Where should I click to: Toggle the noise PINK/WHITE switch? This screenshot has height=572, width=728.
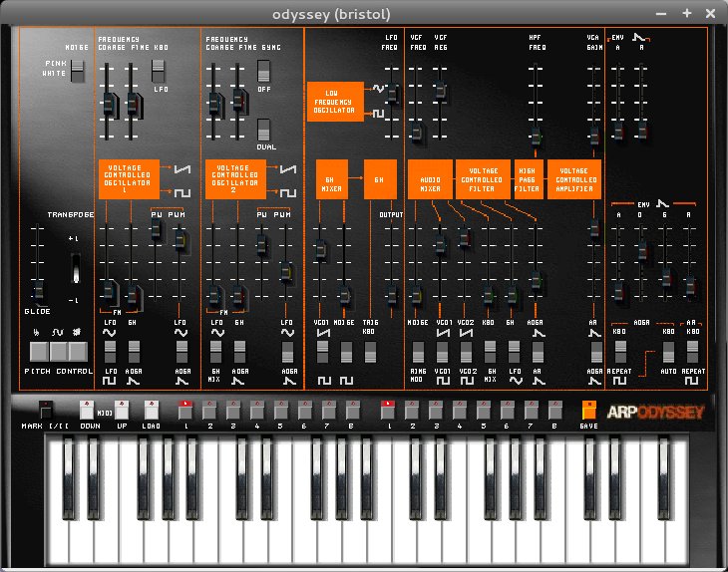[78, 71]
